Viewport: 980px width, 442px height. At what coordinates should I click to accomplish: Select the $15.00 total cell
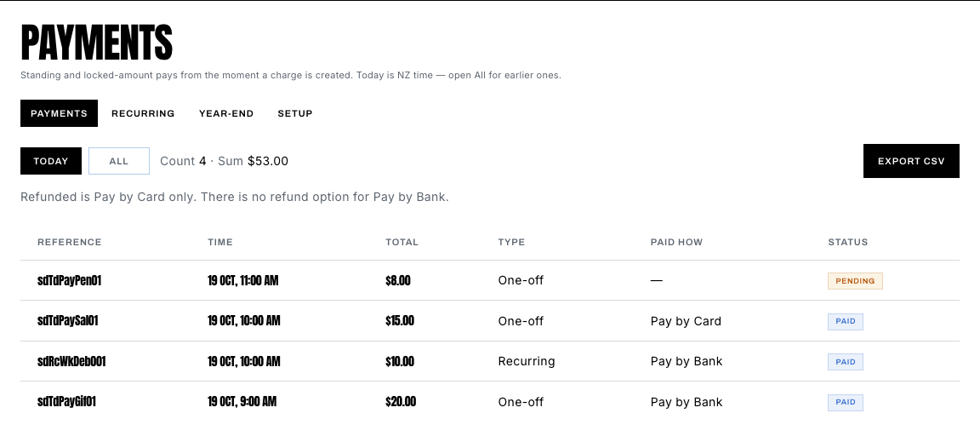(400, 321)
